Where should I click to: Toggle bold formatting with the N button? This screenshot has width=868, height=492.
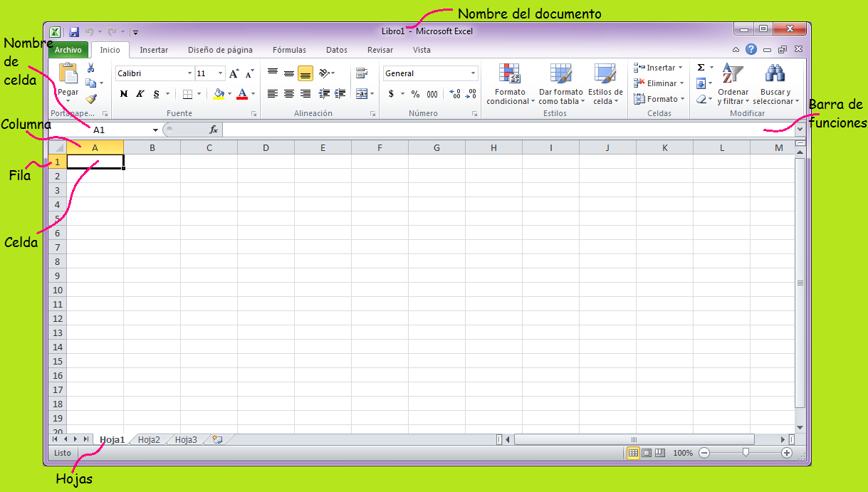(122, 93)
